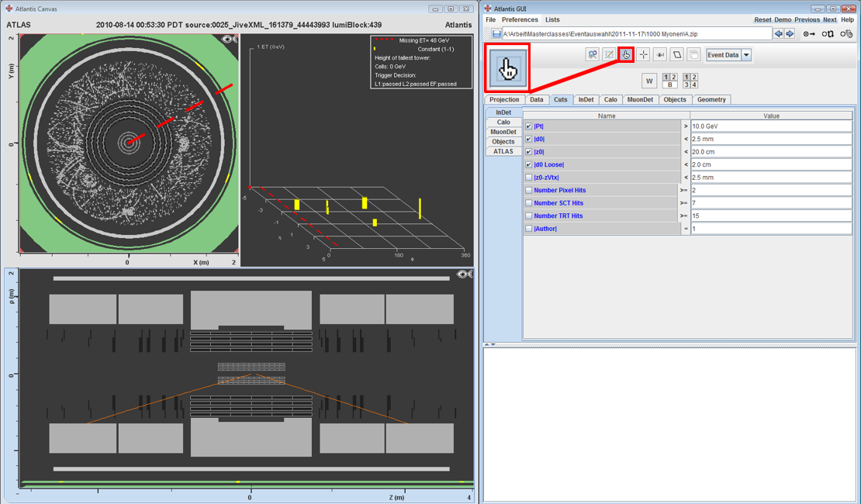Toggle the |z0-zVtx| checkbox
Screen dimensions: 861x504
pos(529,178)
